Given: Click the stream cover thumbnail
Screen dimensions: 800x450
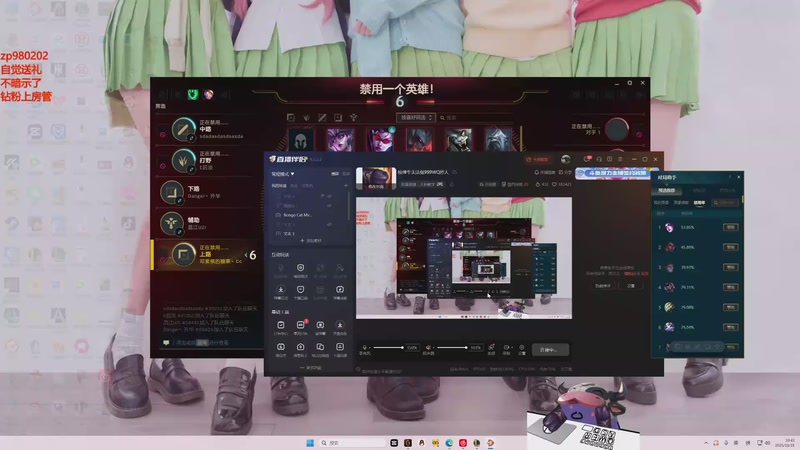Looking at the screenshot, I should (x=376, y=178).
